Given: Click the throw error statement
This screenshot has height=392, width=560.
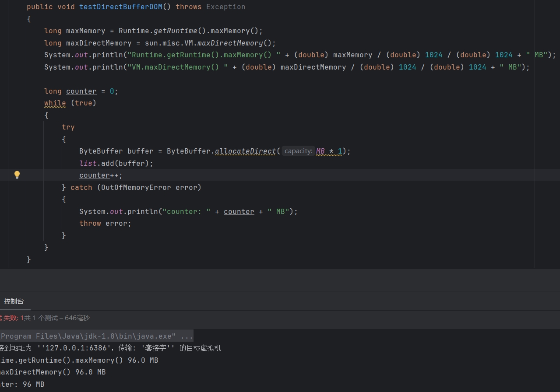Looking at the screenshot, I should tap(105, 224).
